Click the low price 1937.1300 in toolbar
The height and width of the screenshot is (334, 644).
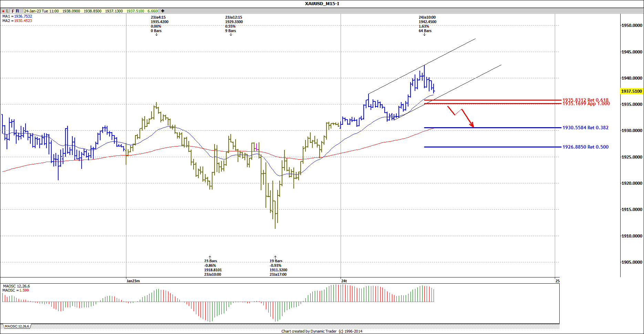point(114,11)
